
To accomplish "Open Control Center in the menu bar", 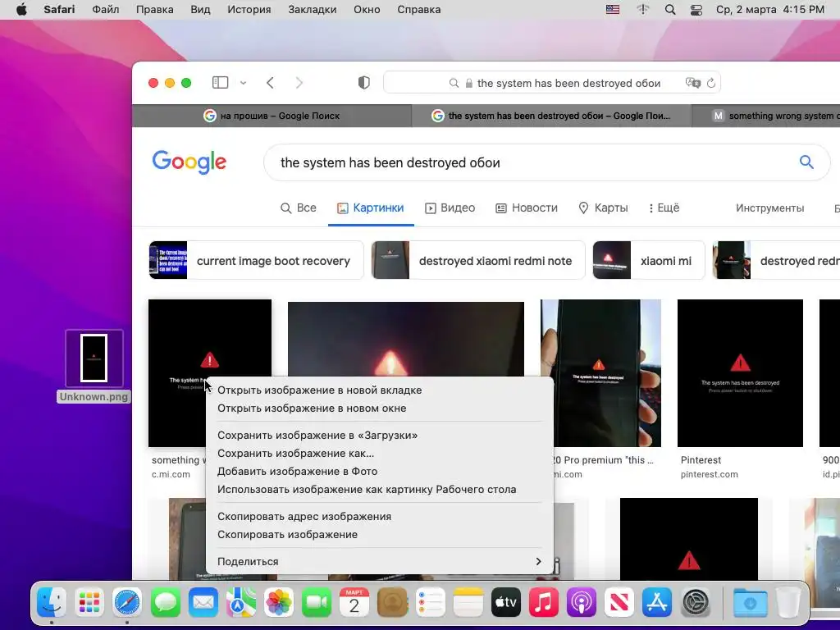I will (696, 10).
